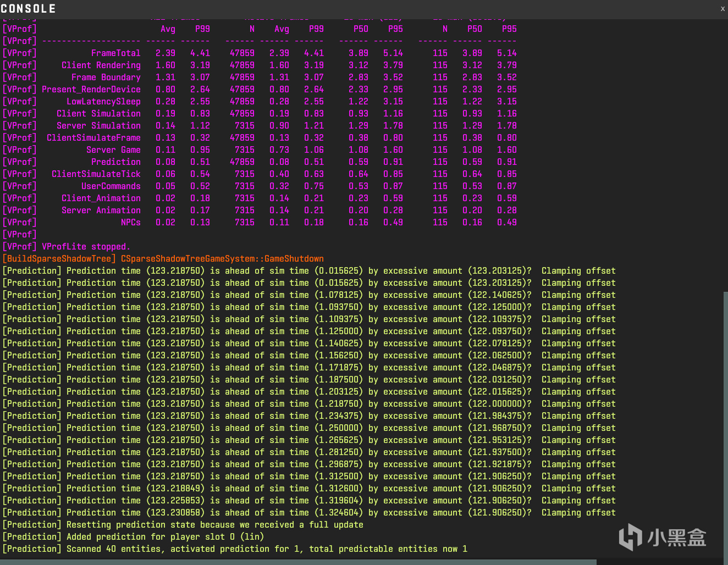This screenshot has height=565, width=728.
Task: Select sim time value (1.109375)
Action: coord(339,319)
